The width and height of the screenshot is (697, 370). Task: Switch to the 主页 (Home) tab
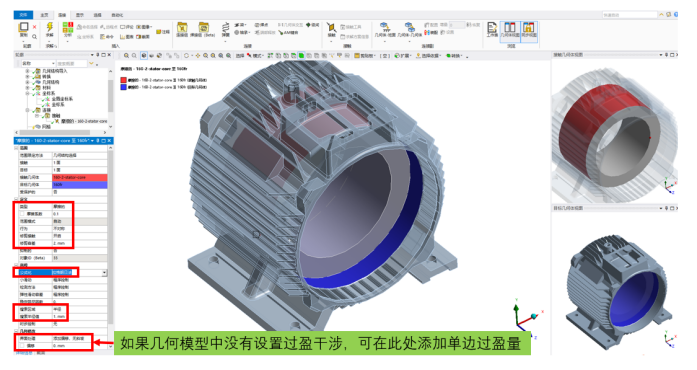point(44,15)
